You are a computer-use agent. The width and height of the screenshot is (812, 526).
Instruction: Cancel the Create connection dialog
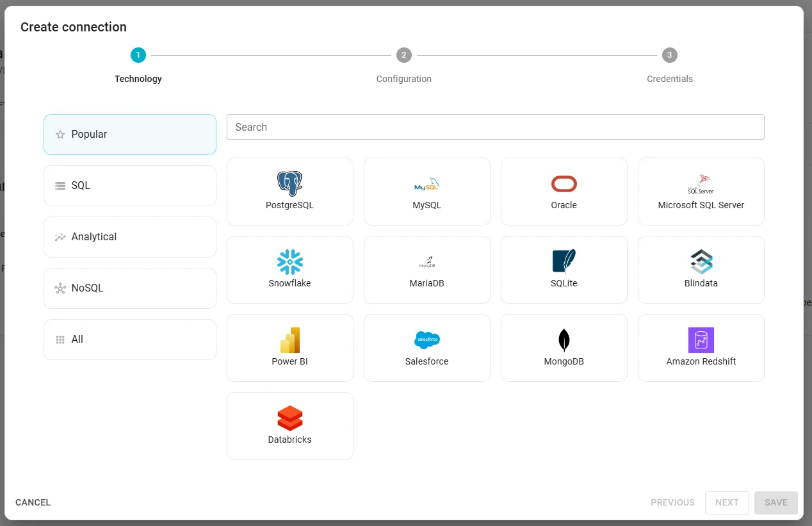[x=33, y=502]
